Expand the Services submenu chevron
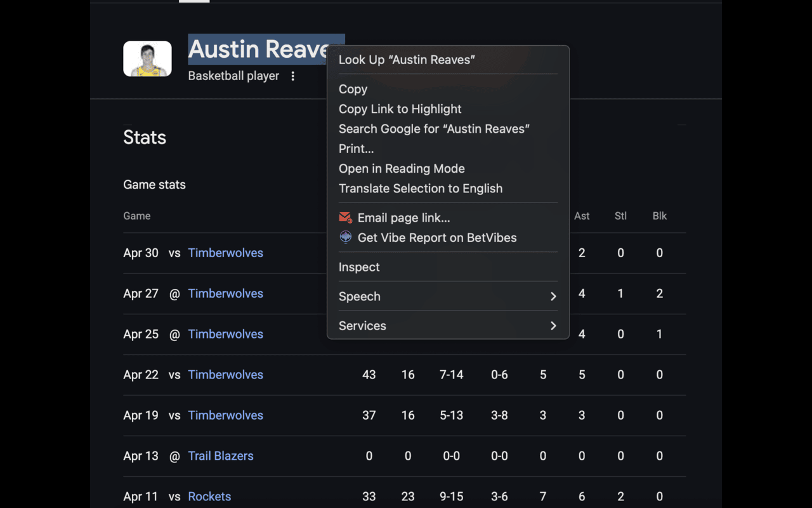812x508 pixels. click(x=553, y=326)
